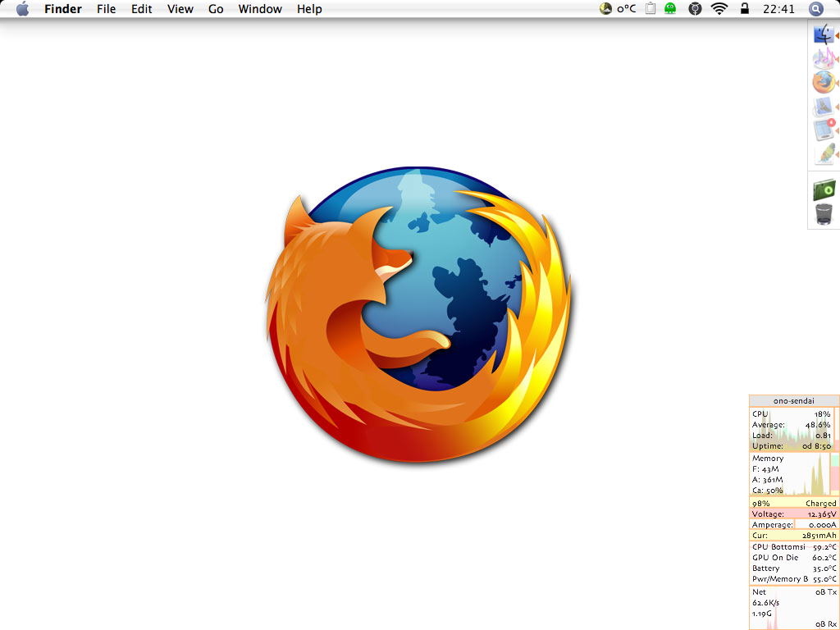This screenshot has height=630, width=840.
Task: Click the Net label in the monitor
Action: coord(759,592)
